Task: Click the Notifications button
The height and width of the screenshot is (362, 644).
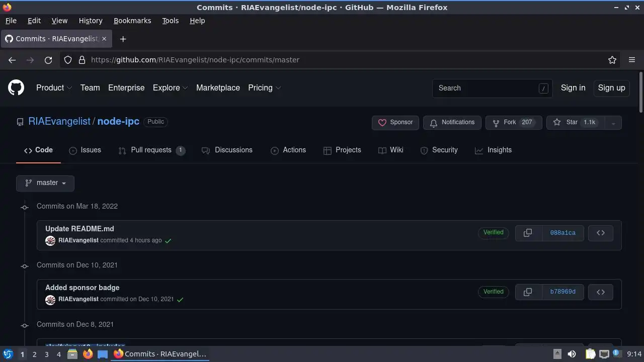Action: tap(452, 123)
